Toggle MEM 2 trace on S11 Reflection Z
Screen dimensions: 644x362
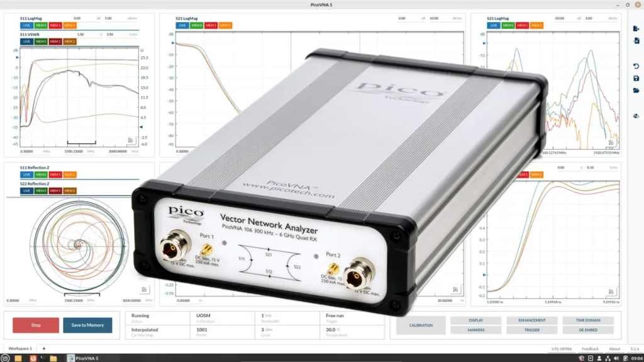pyautogui.click(x=70, y=174)
